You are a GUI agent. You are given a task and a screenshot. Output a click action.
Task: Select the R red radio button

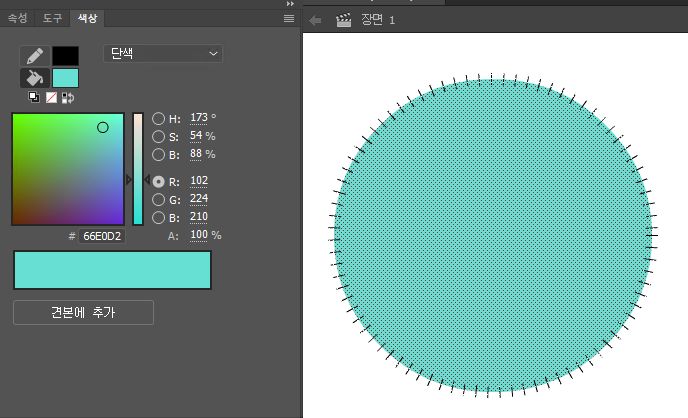158,182
